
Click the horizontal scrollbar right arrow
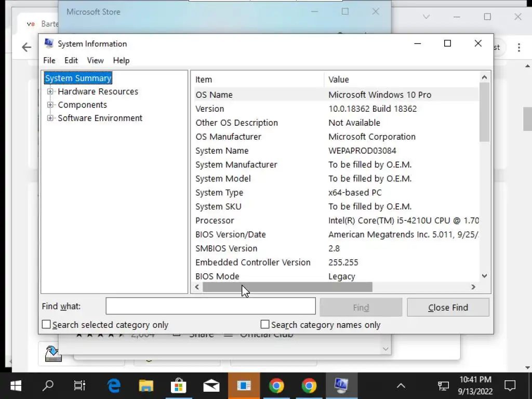pyautogui.click(x=473, y=287)
